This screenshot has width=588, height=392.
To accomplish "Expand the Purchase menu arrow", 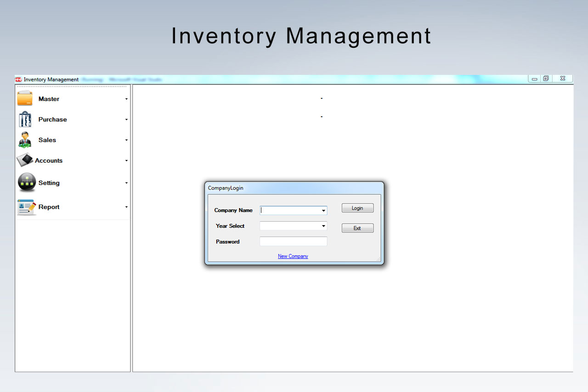I will (x=126, y=119).
